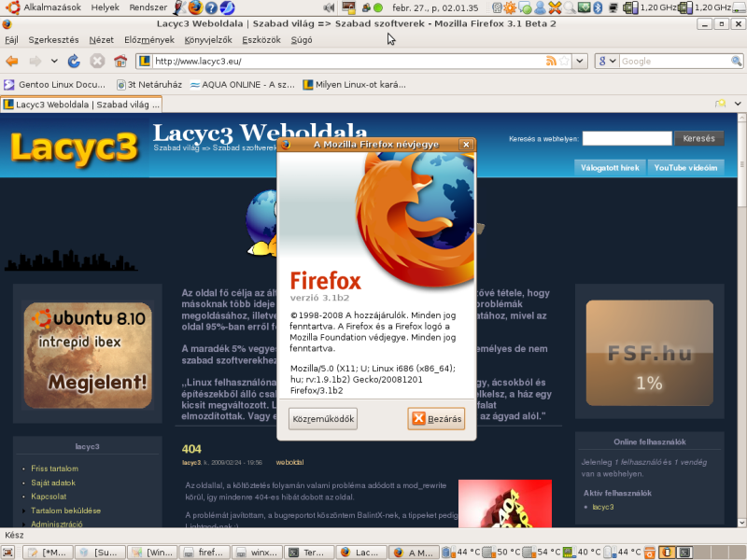Follow the Friss tartalom sidebar link
747x560 pixels.
55,469
